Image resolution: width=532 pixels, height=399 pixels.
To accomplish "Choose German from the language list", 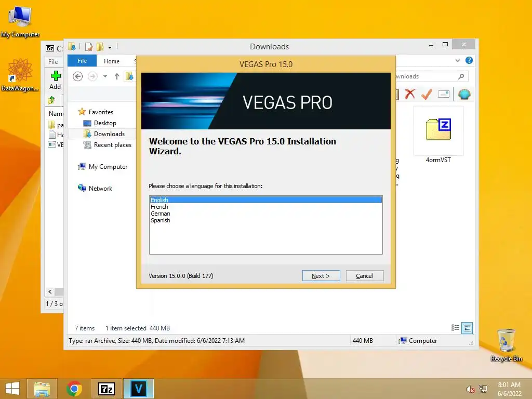I will [160, 214].
